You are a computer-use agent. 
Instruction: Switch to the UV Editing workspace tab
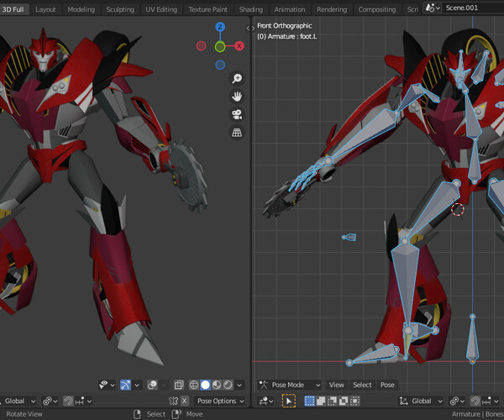point(161,9)
